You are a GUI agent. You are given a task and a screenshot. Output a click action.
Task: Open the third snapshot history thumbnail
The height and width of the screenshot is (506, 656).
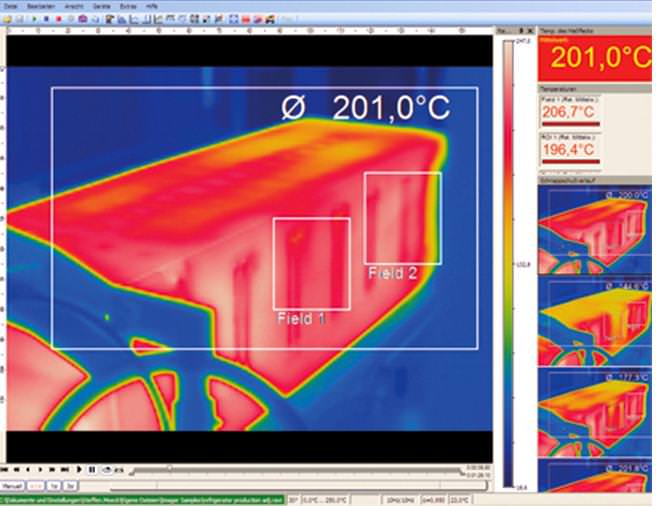click(594, 413)
